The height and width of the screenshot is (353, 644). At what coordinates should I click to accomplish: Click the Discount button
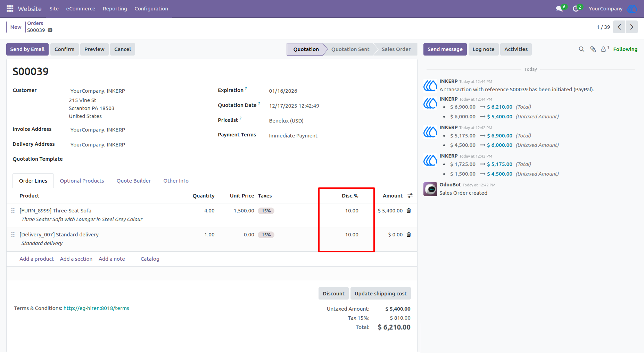coord(333,293)
